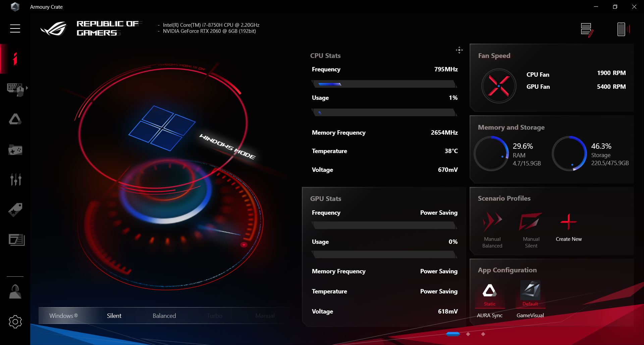
Task: Click the 220.5/475.9GB storage value
Action: [x=610, y=163]
